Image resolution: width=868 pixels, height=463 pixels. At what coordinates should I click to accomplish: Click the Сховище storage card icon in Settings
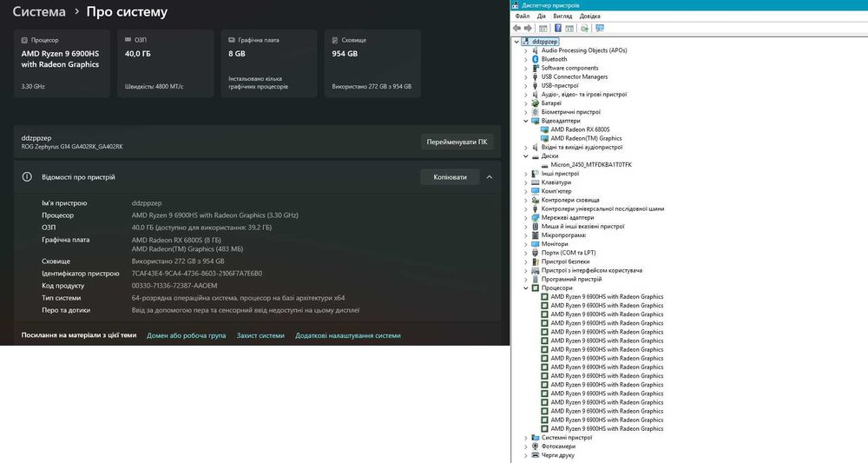335,41
